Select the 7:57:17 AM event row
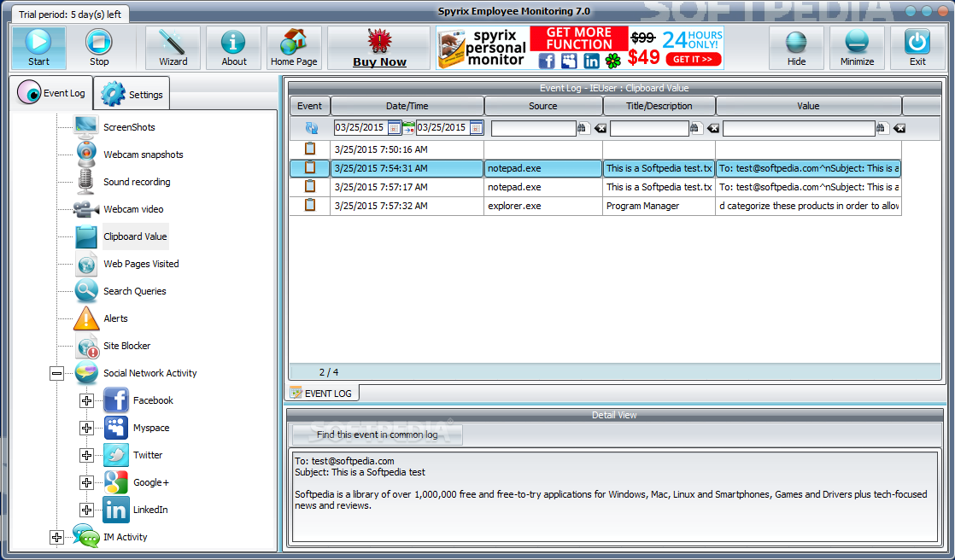Image resolution: width=955 pixels, height=560 pixels. click(595, 187)
